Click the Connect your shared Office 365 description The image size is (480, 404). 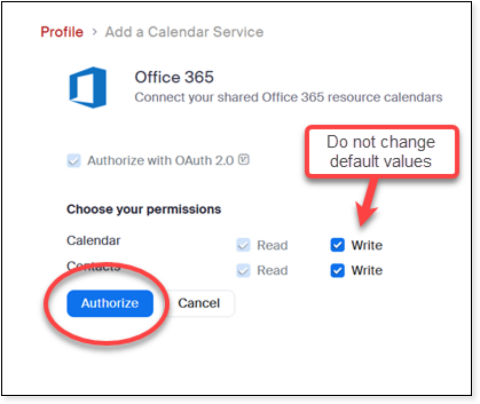pyautogui.click(x=288, y=97)
